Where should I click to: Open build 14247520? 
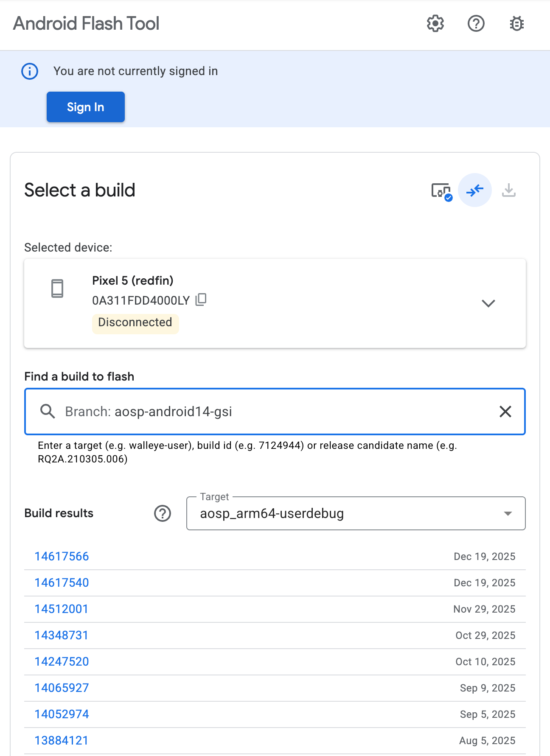pos(62,662)
